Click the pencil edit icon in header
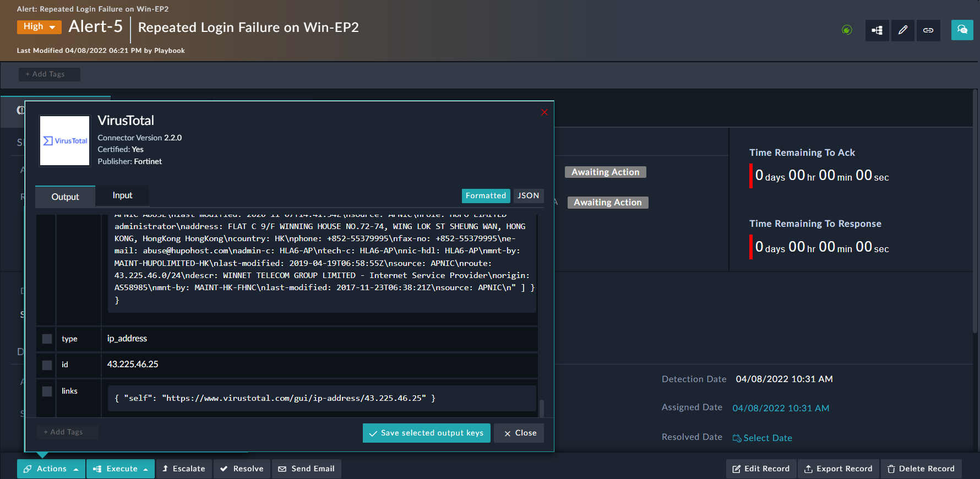Image resolution: width=980 pixels, height=479 pixels. (x=903, y=30)
